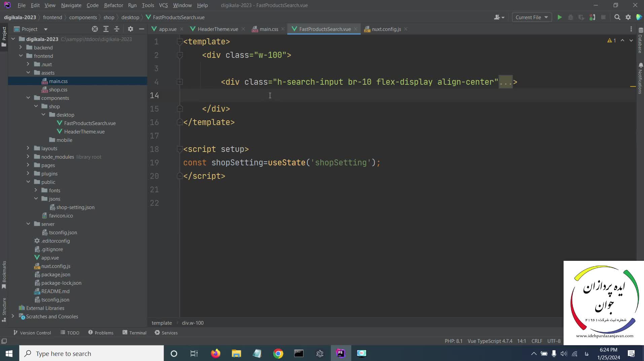Open Search Everywhere magnifier icon

[617, 17]
